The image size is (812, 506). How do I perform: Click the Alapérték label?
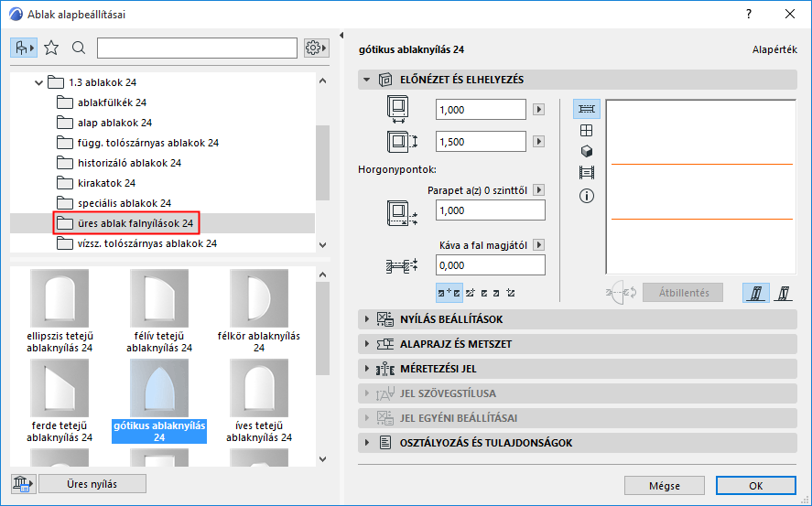[774, 49]
